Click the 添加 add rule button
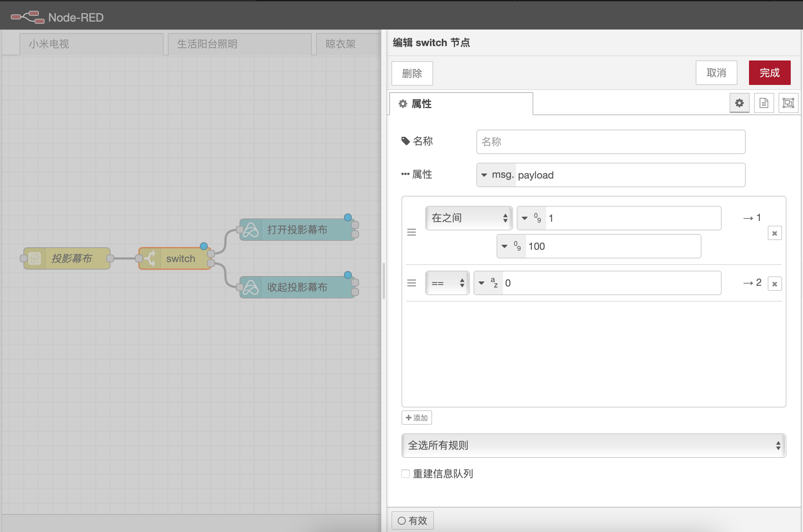Image resolution: width=803 pixels, height=532 pixels. [417, 418]
